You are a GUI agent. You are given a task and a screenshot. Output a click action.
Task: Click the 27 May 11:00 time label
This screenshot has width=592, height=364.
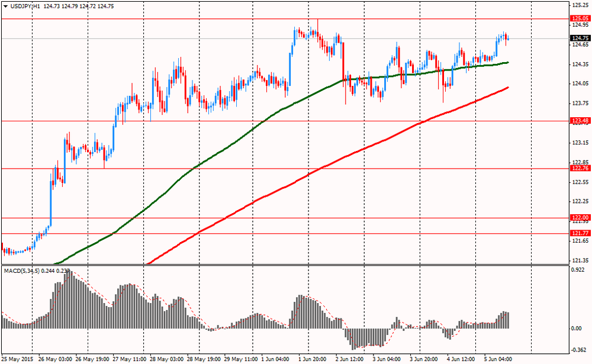[130, 359]
